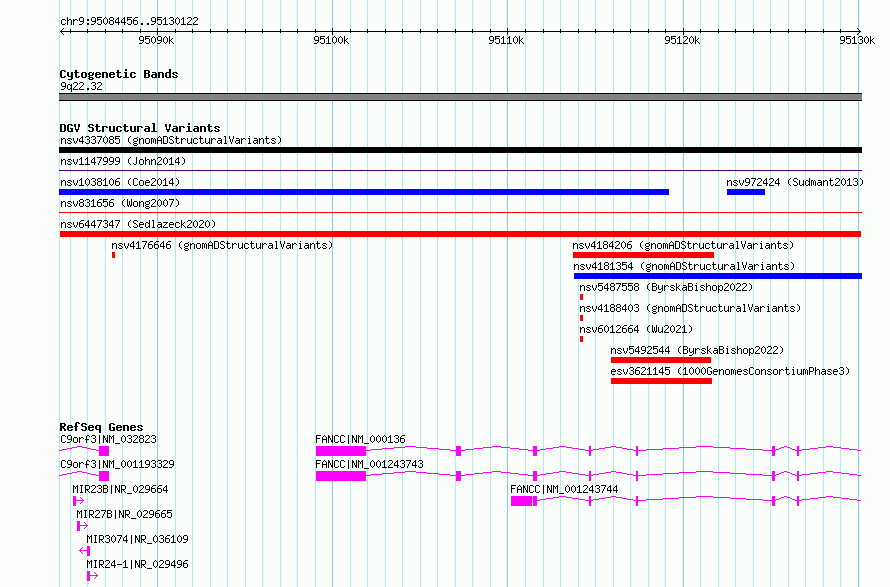Click the nsv1038106 (Coe2014) label
The image size is (890, 587).
[x=120, y=182]
